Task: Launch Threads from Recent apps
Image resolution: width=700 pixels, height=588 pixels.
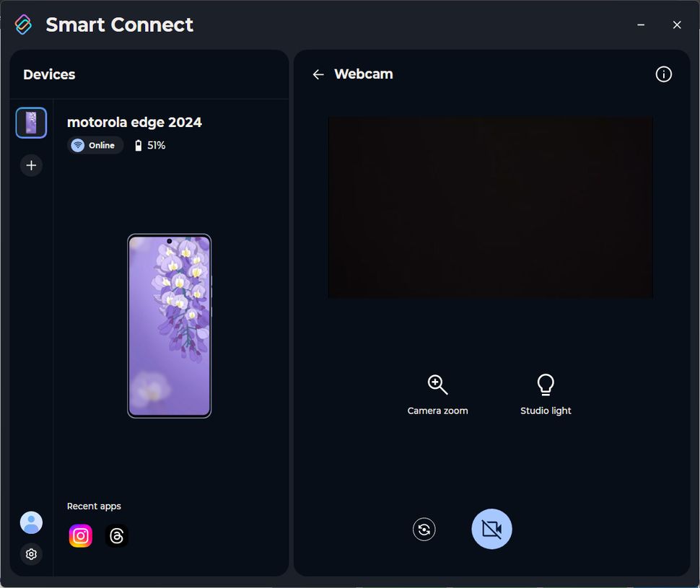Action: [117, 535]
